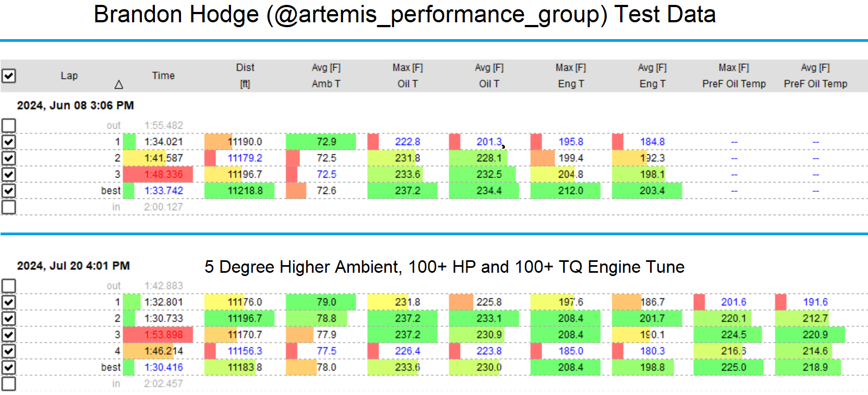Toggle checkbox for the 1:46.214 lap

click(x=9, y=351)
